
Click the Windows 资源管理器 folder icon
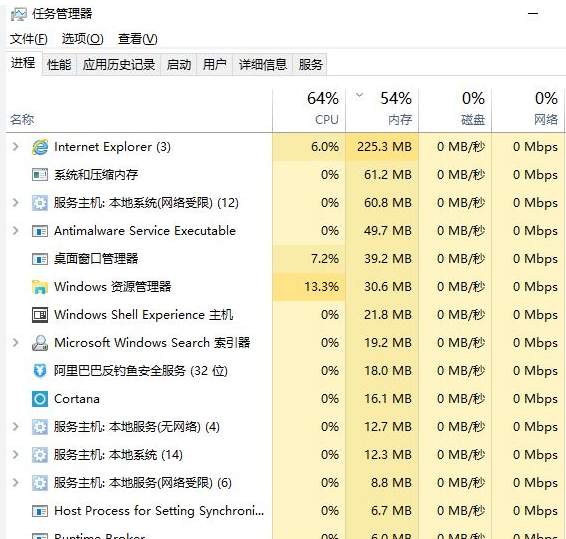pos(40,287)
